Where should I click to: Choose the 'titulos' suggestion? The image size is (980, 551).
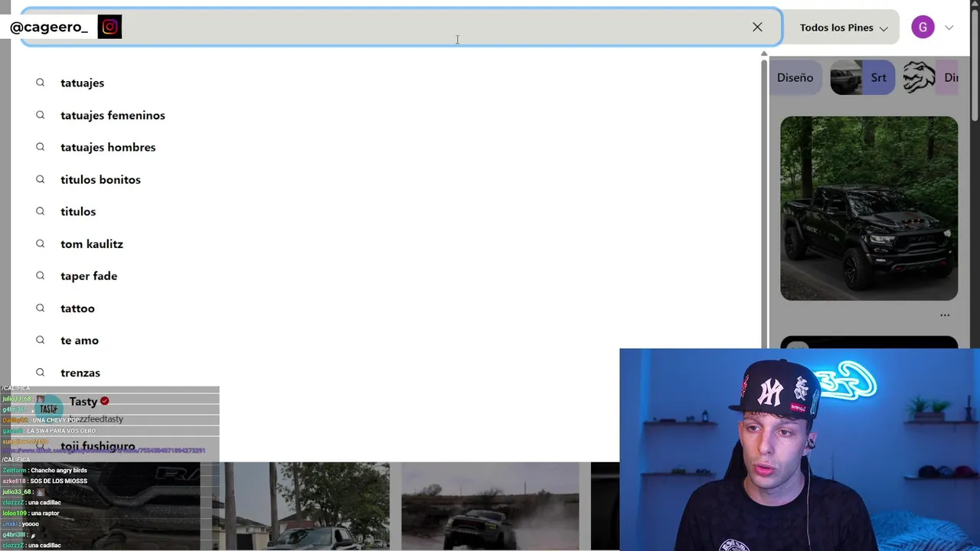click(78, 211)
